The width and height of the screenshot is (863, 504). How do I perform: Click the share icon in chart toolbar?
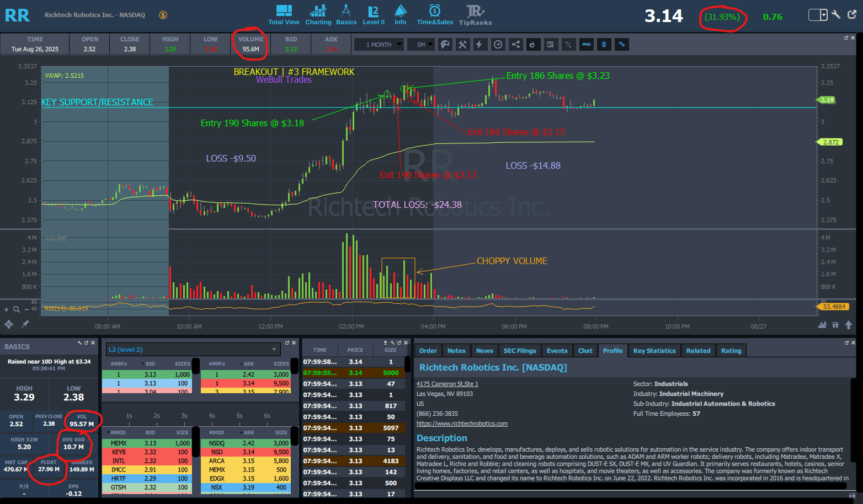click(x=515, y=45)
